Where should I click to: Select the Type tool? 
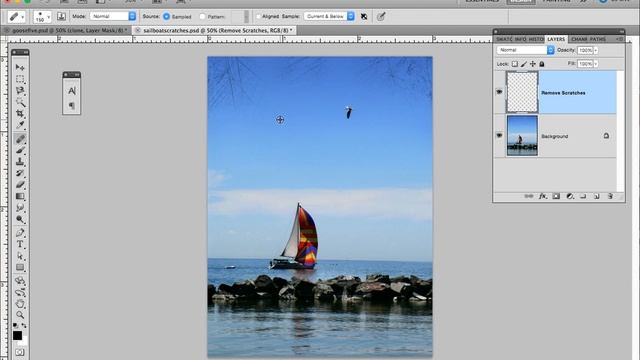tap(20, 244)
